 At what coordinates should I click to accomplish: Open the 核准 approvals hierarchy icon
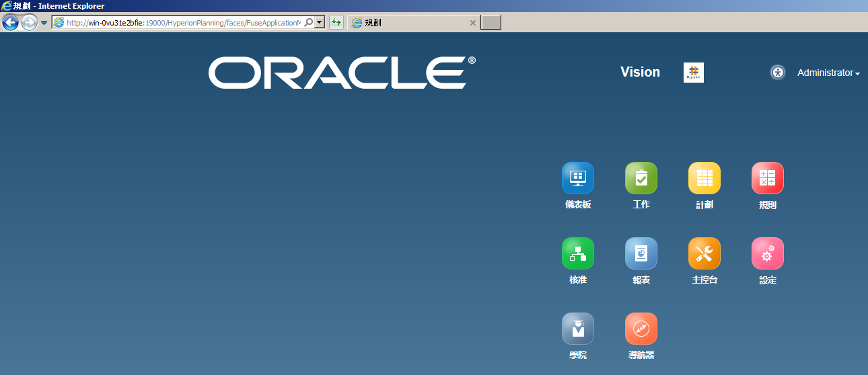[x=578, y=253]
